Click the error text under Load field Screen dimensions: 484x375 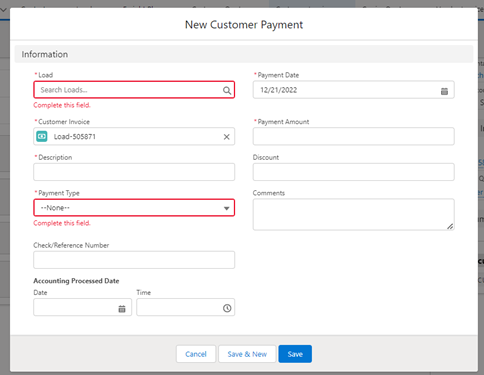pos(62,105)
